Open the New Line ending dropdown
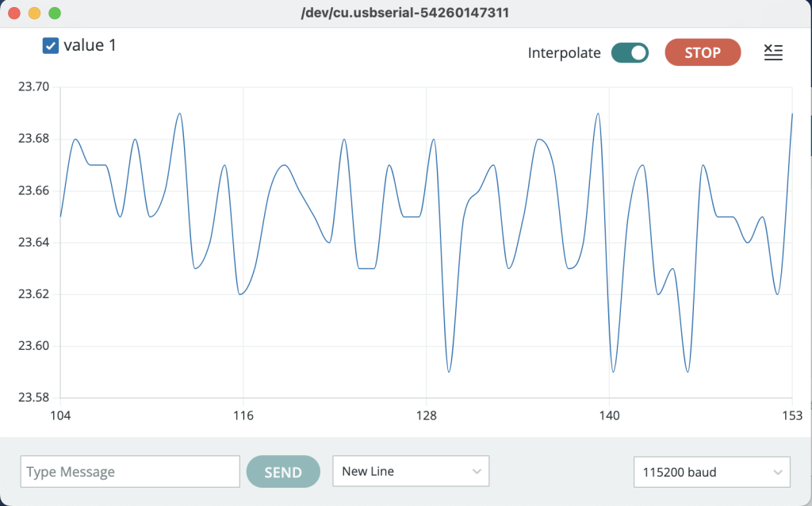Screen dimensions: 812x506 click(x=411, y=471)
